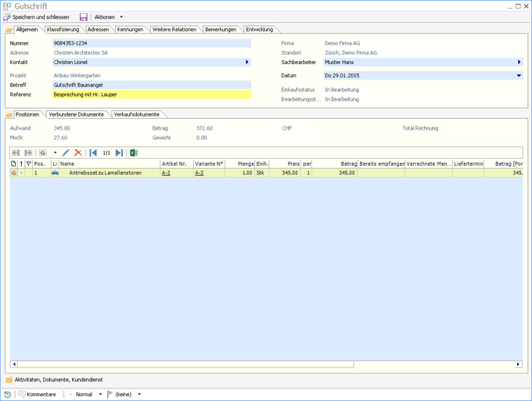532x401 pixels.
Task: Click Variante N° link A-3
Action: (x=199, y=173)
